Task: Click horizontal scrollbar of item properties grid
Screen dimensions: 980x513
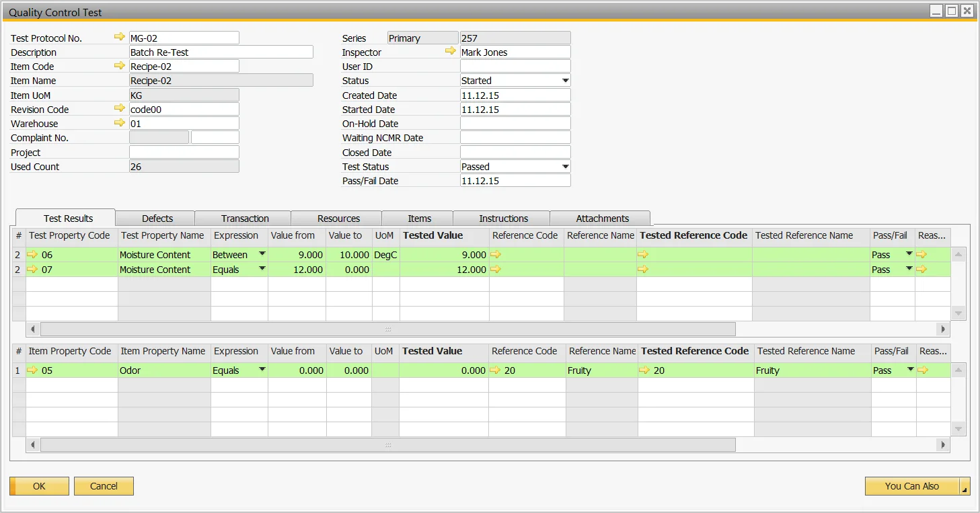Action: pos(388,445)
